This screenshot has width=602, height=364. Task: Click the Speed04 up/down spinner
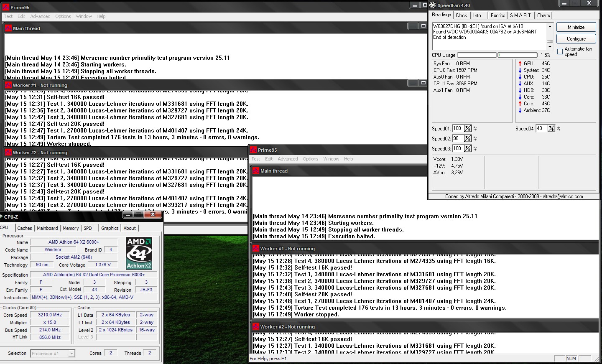(x=551, y=128)
